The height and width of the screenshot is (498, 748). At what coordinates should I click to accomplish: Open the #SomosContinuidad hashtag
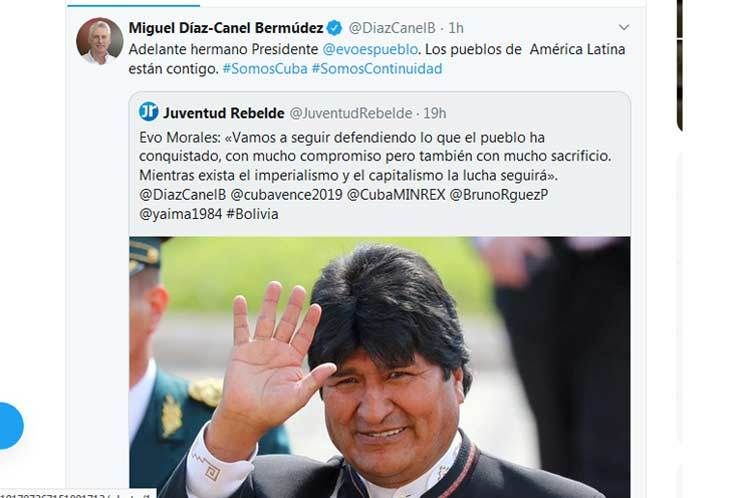click(377, 69)
